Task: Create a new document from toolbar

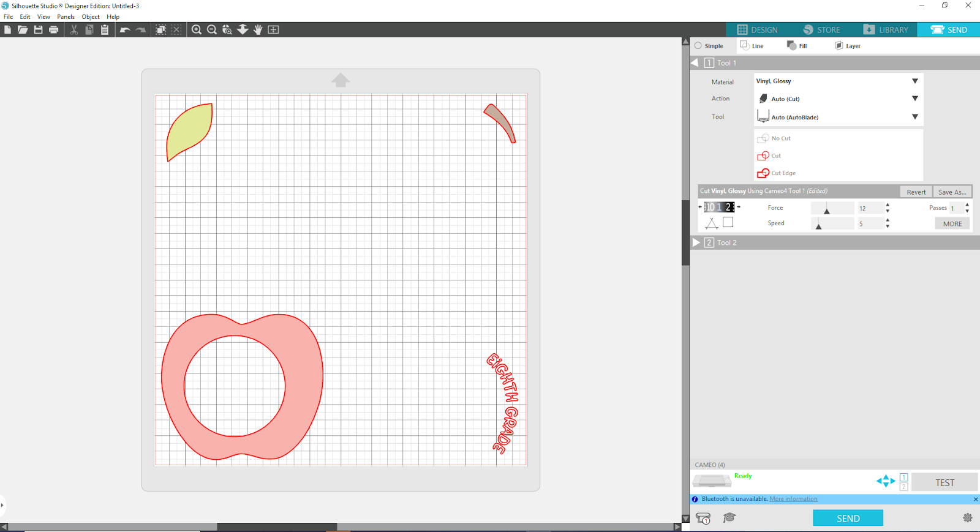Action: pos(7,29)
